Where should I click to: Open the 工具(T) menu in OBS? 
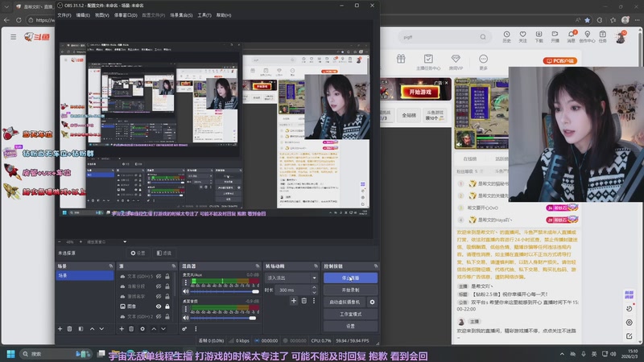pyautogui.click(x=204, y=15)
